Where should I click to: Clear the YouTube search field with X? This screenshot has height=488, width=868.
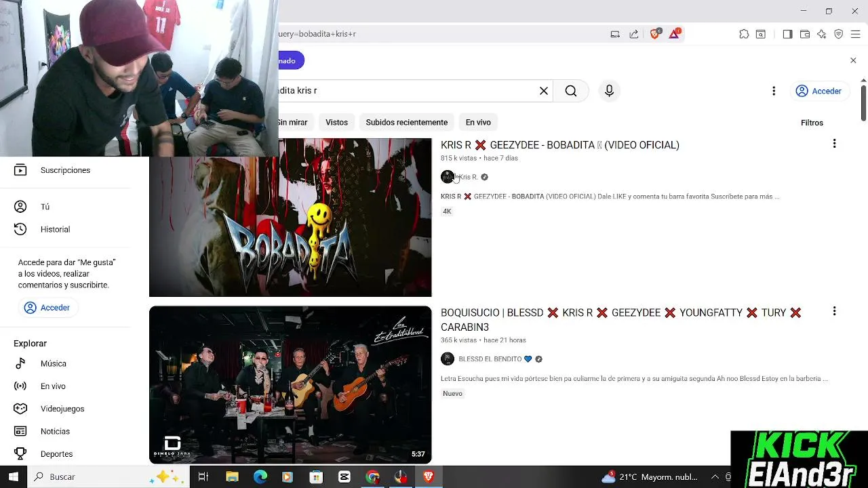coord(544,91)
